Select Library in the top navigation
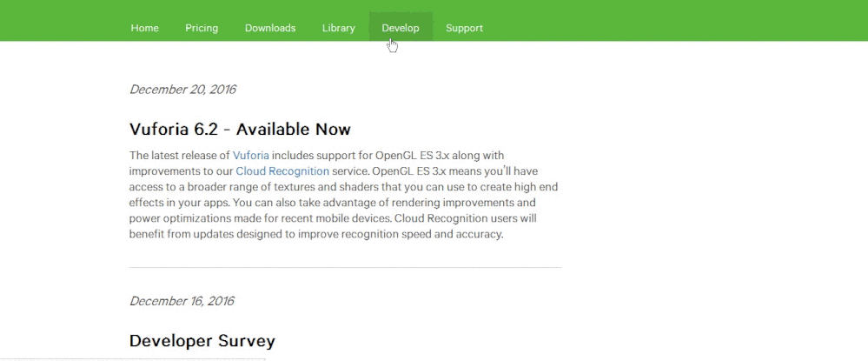The width and height of the screenshot is (868, 361). coord(338,28)
